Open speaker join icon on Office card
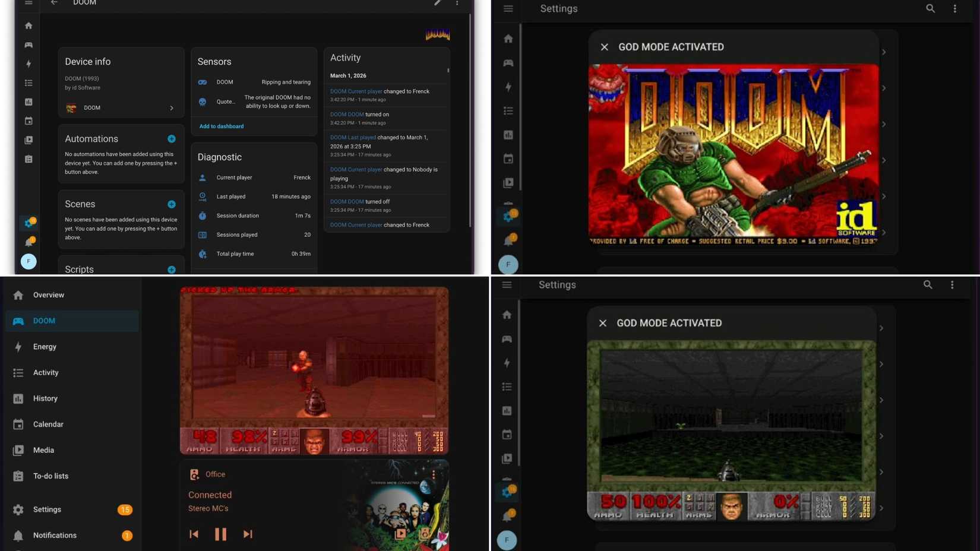The height and width of the screenshot is (551, 980). (425, 533)
